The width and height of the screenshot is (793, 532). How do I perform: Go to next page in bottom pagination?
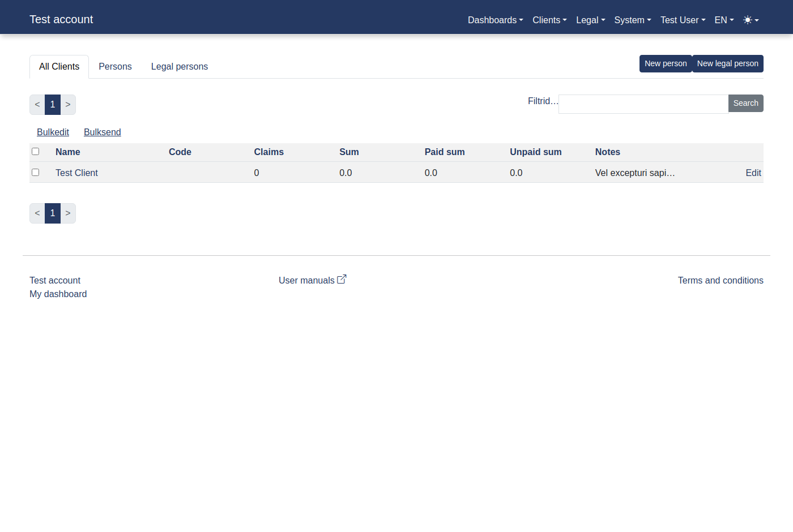click(68, 213)
